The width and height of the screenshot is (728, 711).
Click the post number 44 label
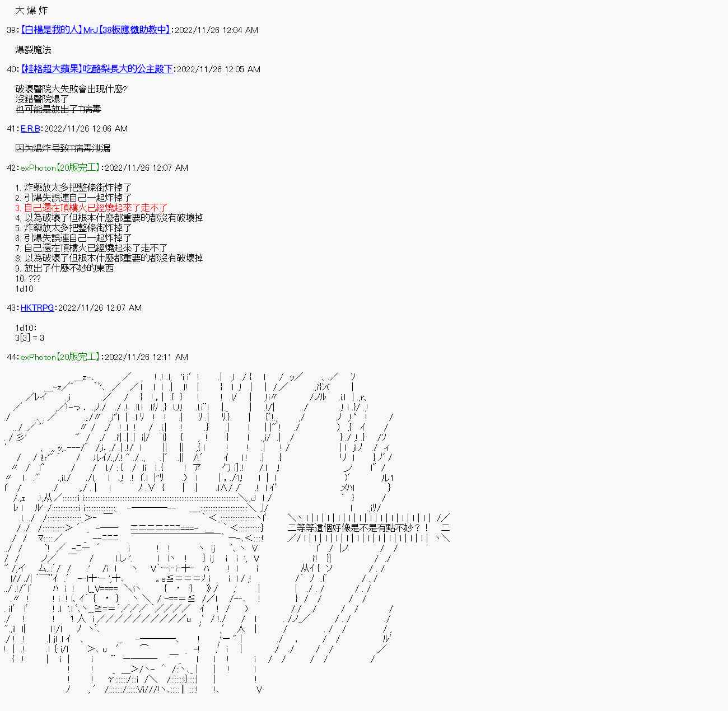(x=11, y=357)
